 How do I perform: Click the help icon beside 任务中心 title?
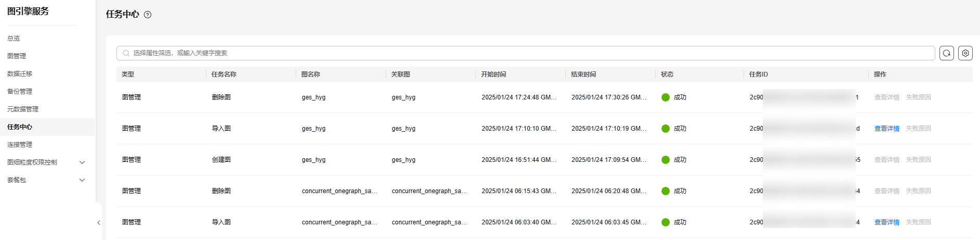[148, 15]
